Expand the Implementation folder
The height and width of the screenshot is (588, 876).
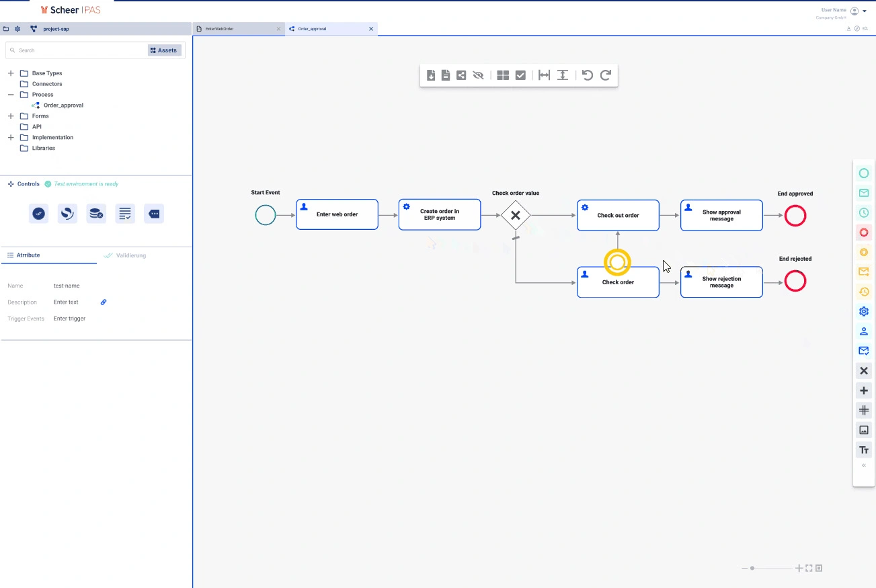coord(11,138)
